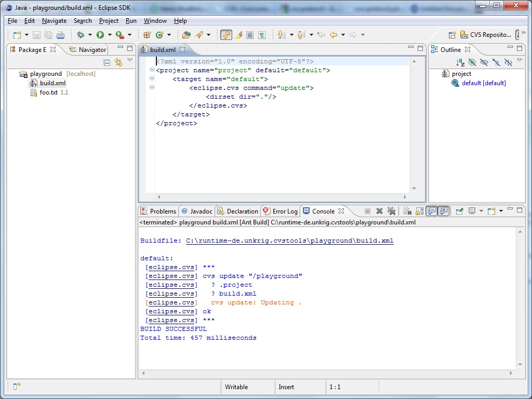The image size is (532, 399).
Task: Maximize the build.xml editor area
Action: pos(420,48)
